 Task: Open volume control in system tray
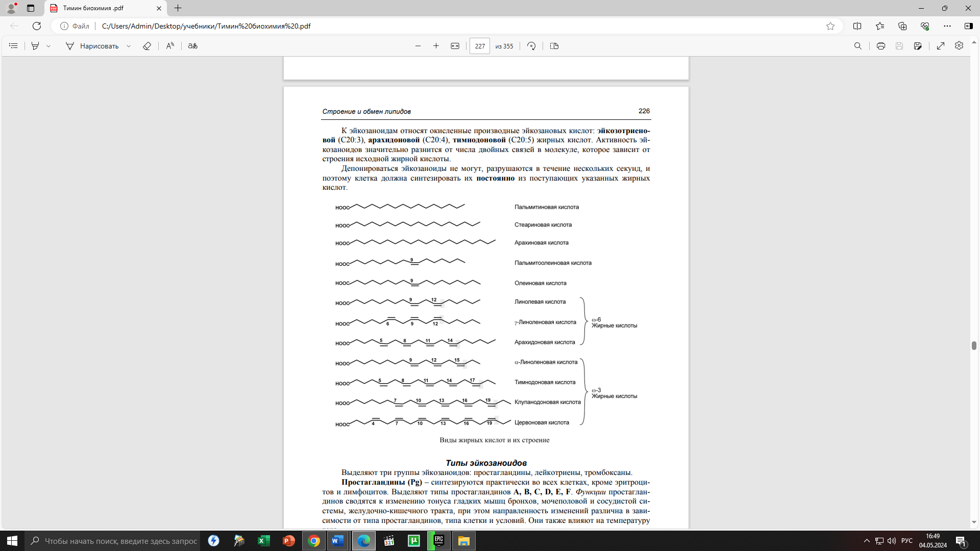coord(892,541)
